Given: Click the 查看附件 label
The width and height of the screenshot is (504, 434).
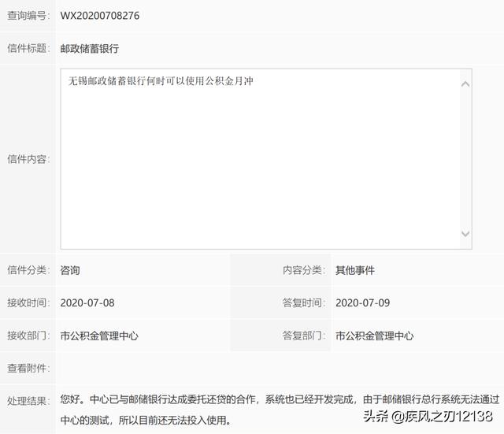Looking at the screenshot, I should [28, 369].
